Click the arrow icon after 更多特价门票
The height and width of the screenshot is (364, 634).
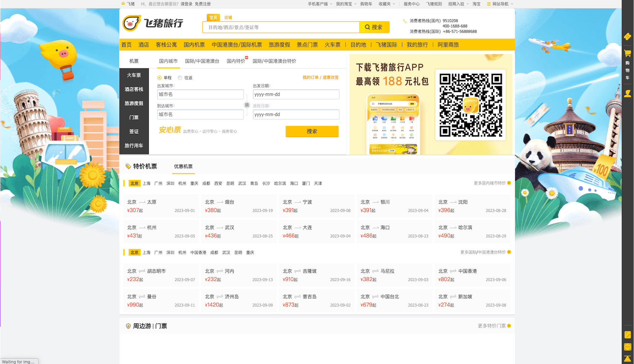pyautogui.click(x=509, y=326)
